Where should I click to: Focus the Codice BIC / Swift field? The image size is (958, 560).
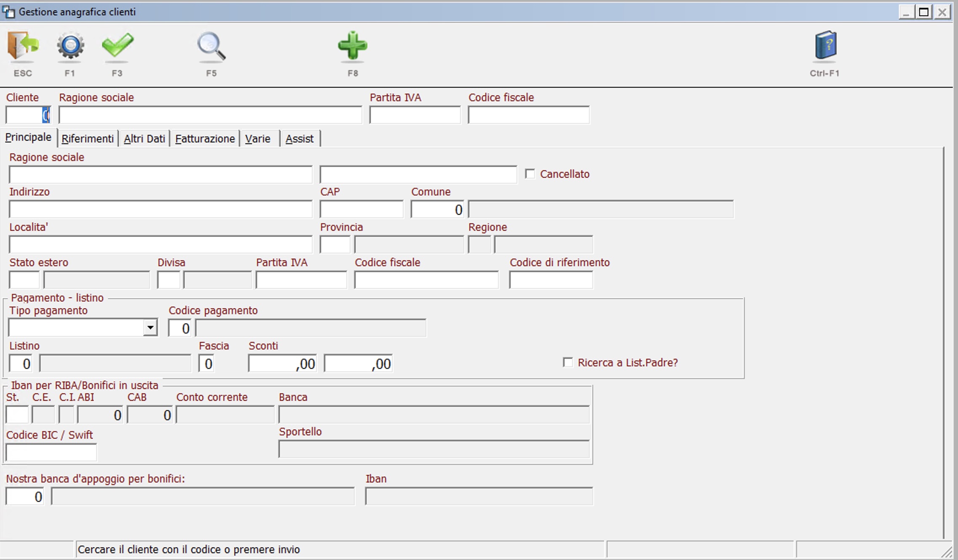coord(51,453)
